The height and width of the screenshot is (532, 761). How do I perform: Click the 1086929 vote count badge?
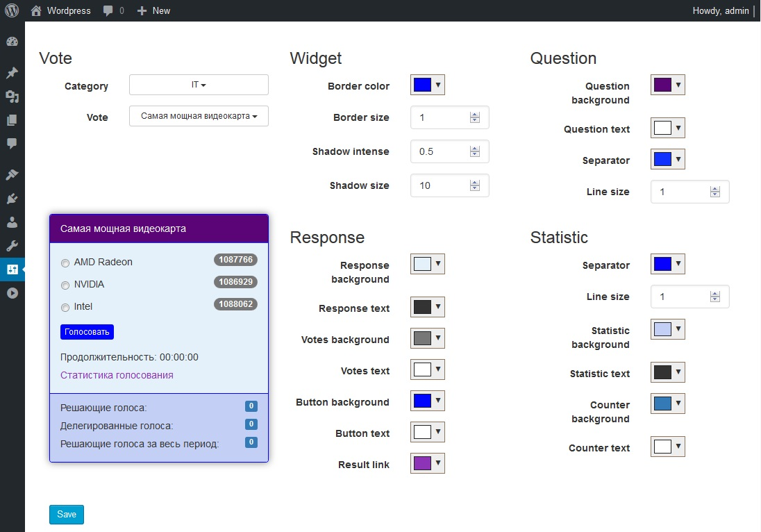235,282
